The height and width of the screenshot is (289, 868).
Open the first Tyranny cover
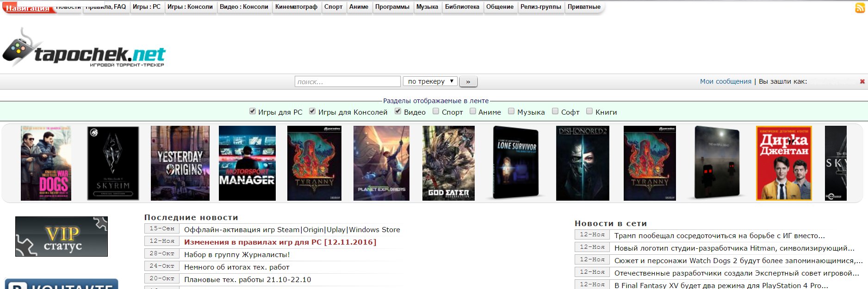tap(314, 163)
